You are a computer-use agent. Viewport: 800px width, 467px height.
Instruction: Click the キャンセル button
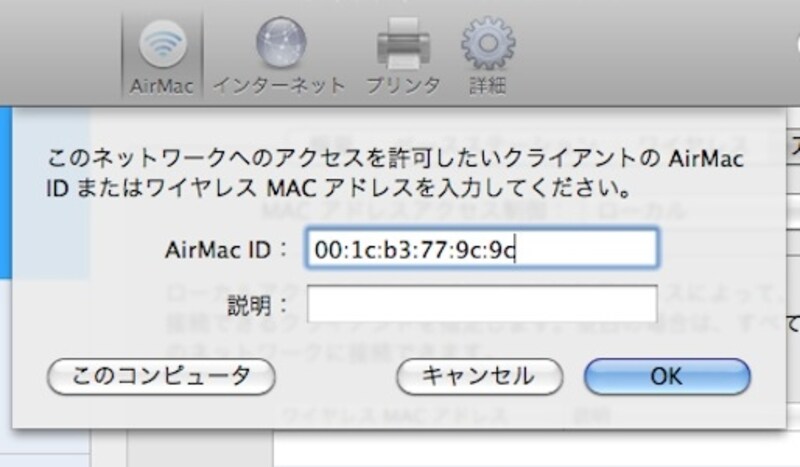[480, 377]
